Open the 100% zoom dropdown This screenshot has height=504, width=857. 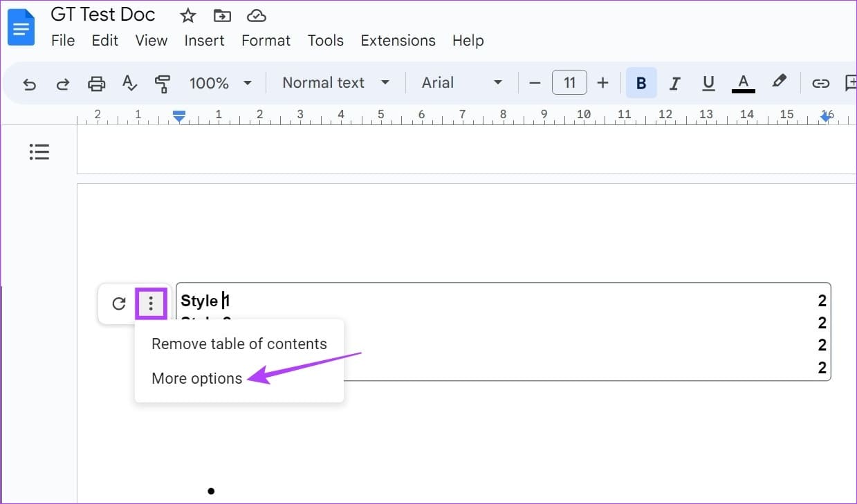click(221, 84)
